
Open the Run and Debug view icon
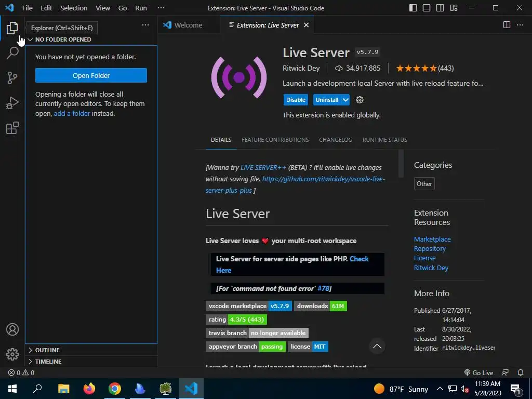tap(12, 103)
